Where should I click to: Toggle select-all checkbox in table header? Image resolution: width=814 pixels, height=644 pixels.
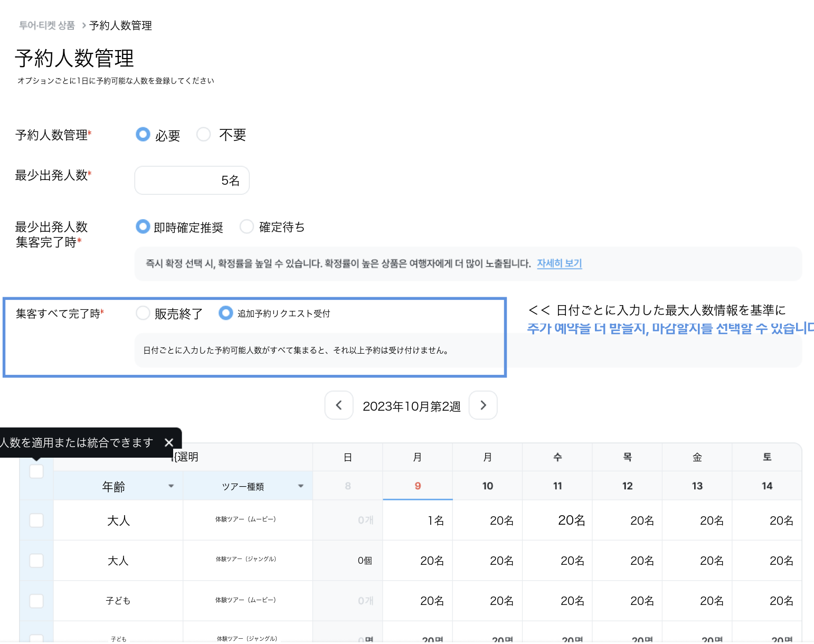pyautogui.click(x=36, y=471)
